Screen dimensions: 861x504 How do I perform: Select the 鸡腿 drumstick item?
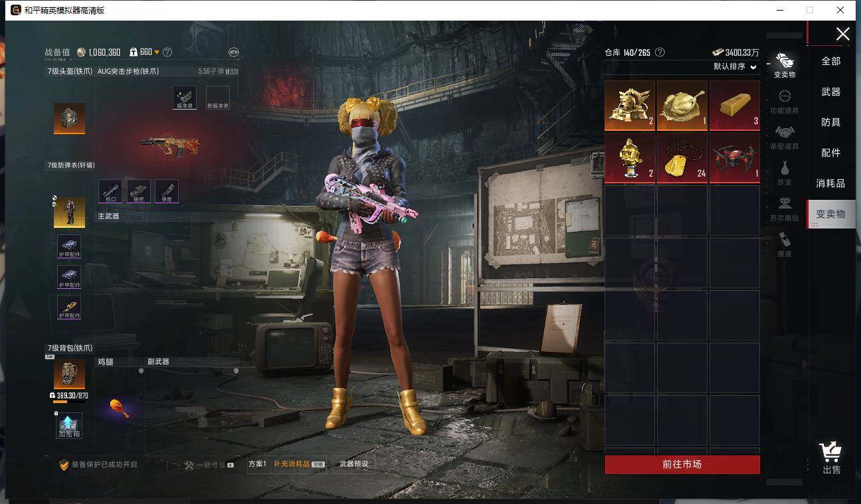(120, 408)
